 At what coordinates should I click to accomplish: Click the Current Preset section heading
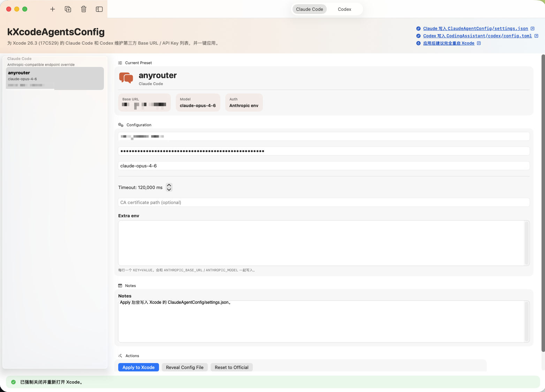pyautogui.click(x=138, y=63)
